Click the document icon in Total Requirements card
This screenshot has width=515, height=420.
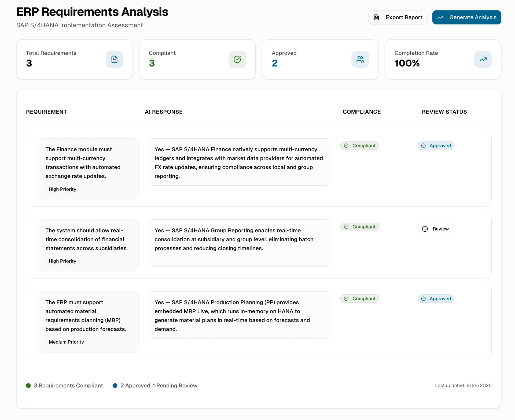[x=114, y=59]
